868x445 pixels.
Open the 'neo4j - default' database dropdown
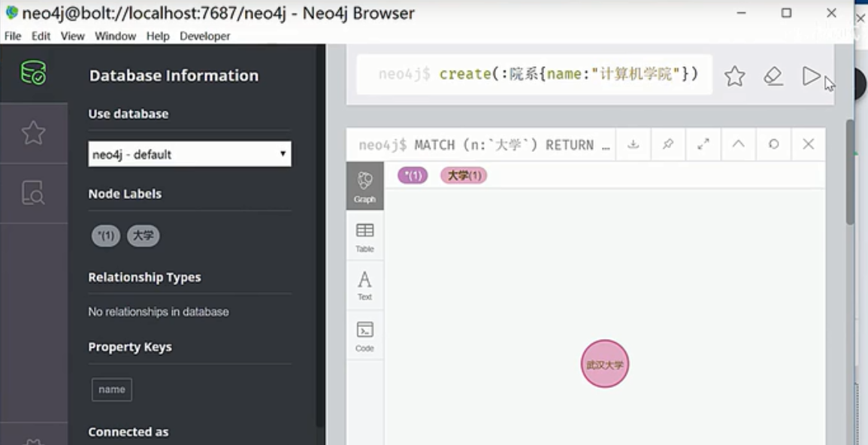point(189,154)
